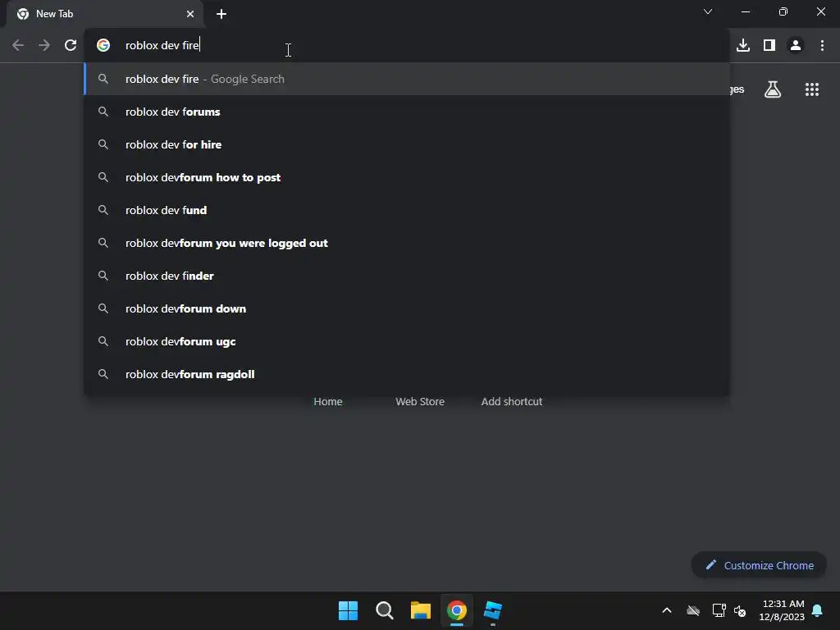Open the tab search chevron

[708, 11]
